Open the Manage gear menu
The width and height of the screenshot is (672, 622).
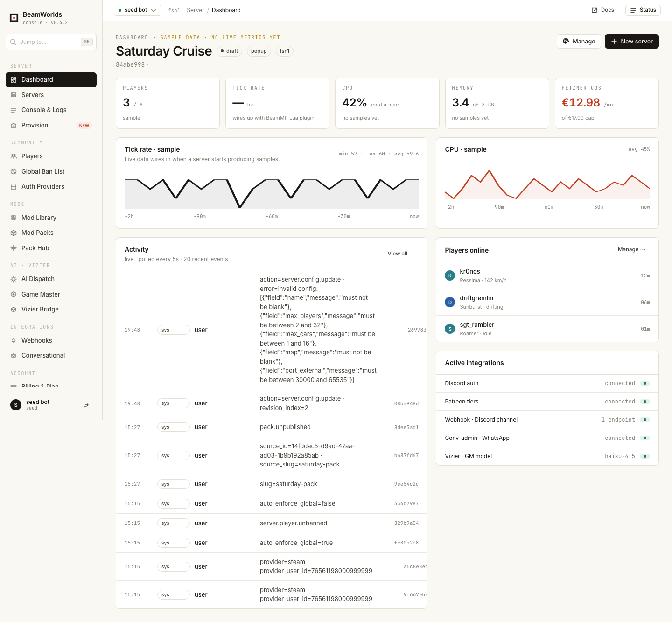pos(579,41)
